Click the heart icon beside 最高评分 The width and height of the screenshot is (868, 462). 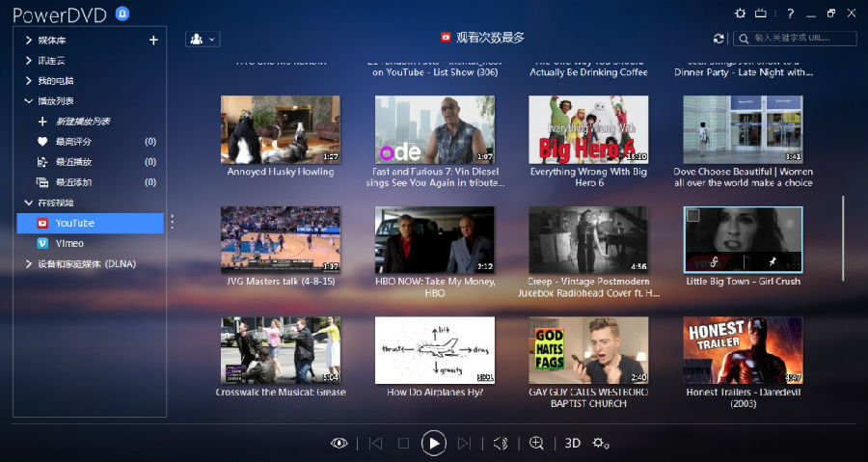coord(42,142)
